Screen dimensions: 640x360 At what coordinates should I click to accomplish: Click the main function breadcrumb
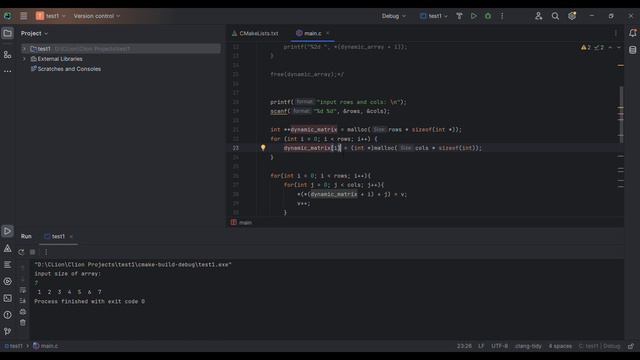(x=241, y=222)
